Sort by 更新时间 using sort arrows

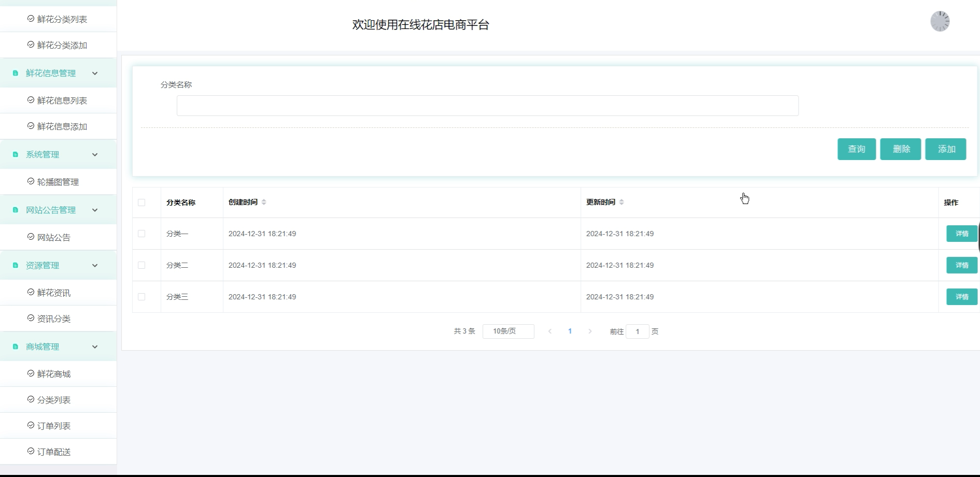click(x=621, y=202)
